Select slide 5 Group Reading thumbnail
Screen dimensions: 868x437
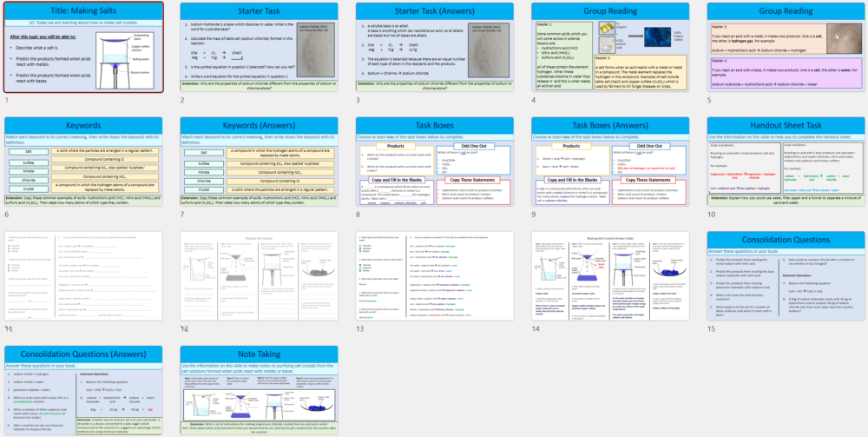[786, 47]
